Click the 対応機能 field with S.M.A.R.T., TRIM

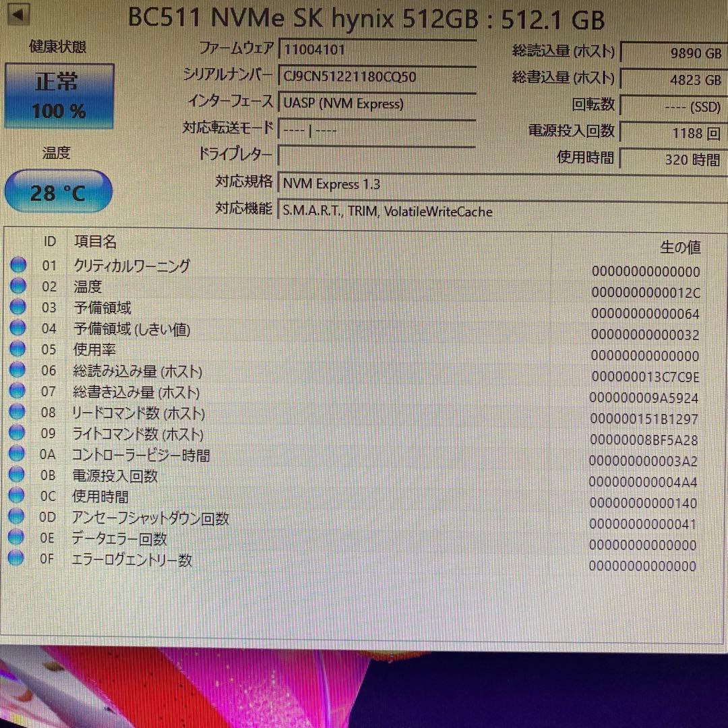(x=502, y=211)
